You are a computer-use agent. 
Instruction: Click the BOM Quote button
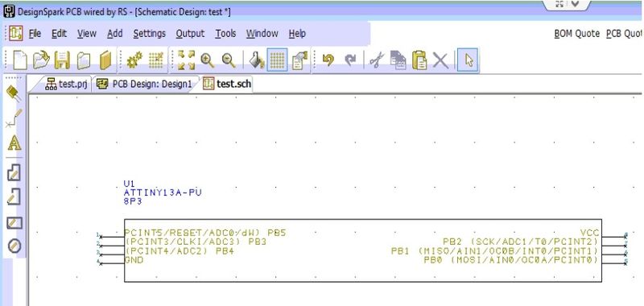[576, 34]
